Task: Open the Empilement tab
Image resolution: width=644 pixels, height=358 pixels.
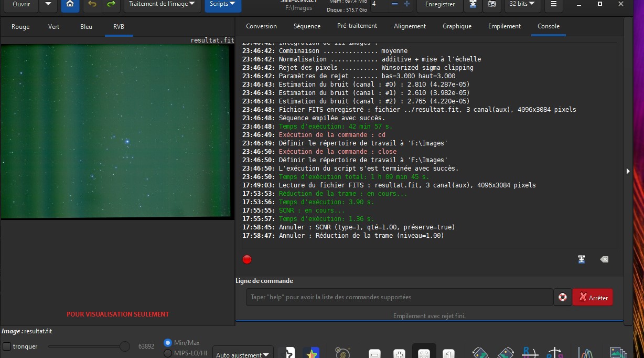Action: point(505,26)
